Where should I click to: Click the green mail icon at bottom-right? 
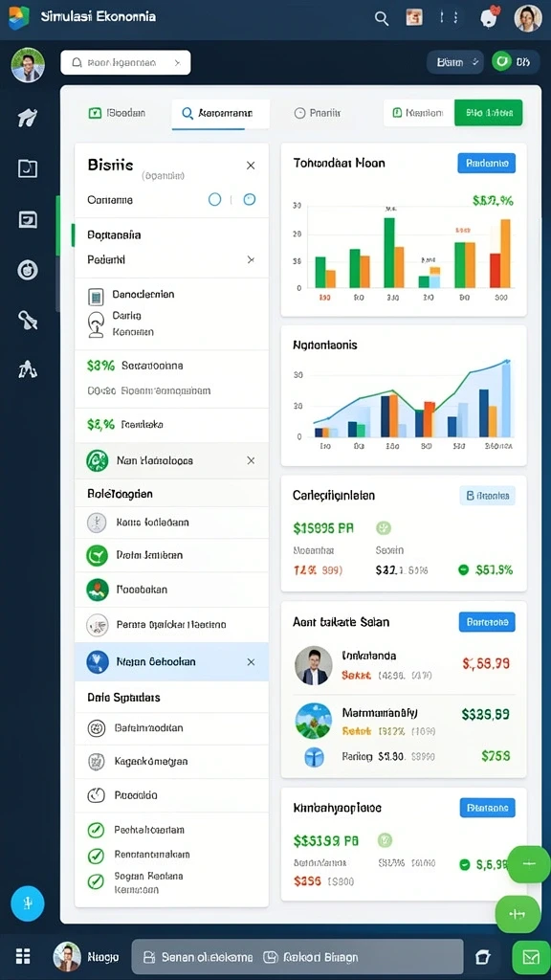click(531, 956)
